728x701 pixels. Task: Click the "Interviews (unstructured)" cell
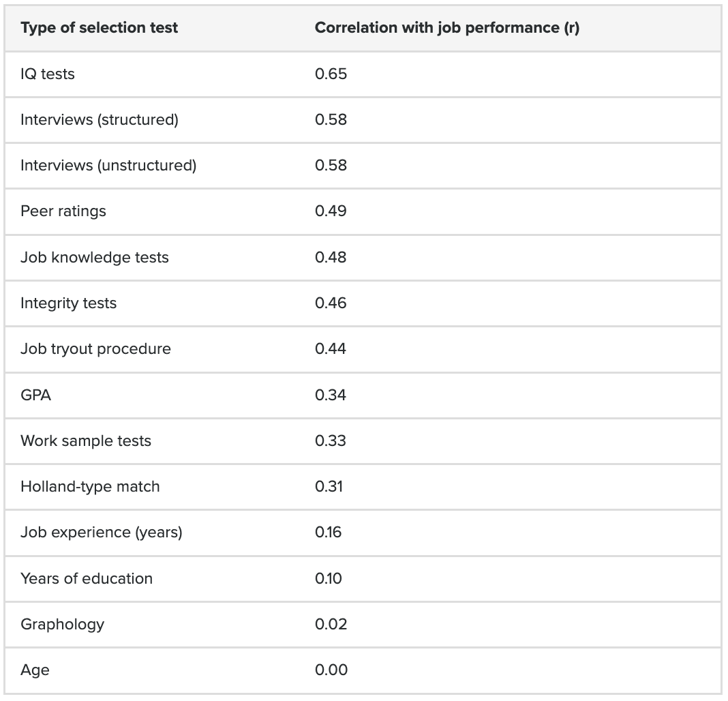click(x=108, y=165)
